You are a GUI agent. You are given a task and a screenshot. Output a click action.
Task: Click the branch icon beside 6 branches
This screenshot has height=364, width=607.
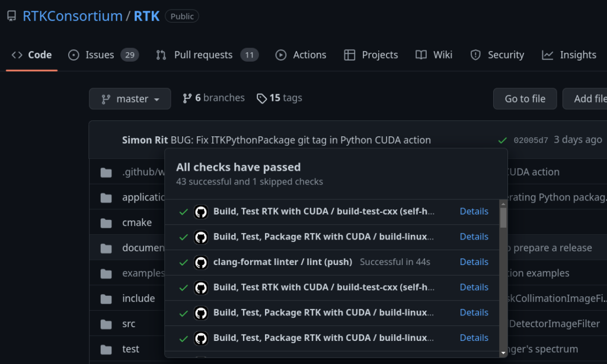187,98
